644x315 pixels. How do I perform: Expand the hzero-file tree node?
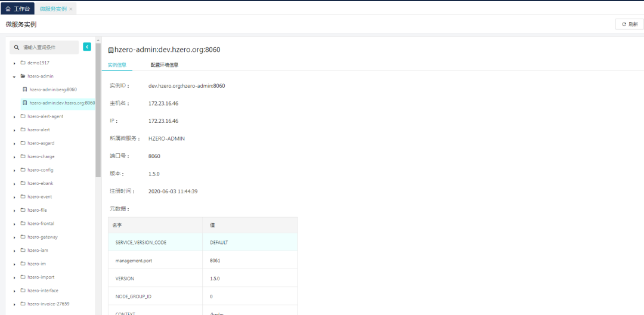pos(14,211)
